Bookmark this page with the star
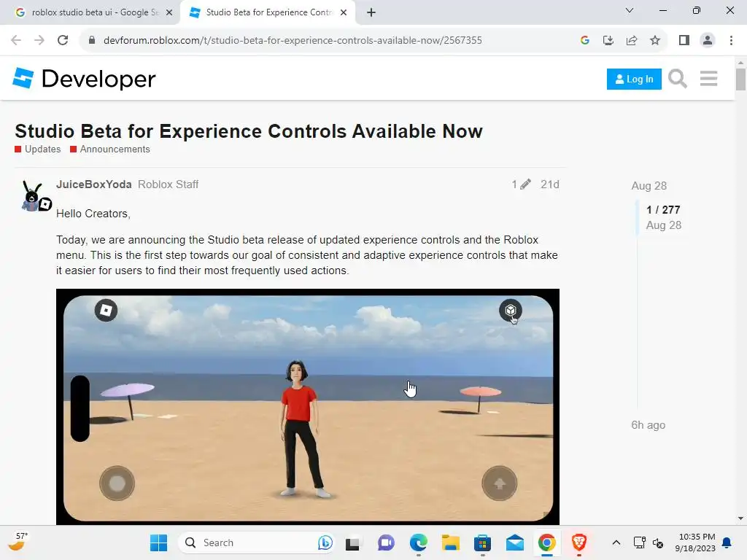 [655, 41]
